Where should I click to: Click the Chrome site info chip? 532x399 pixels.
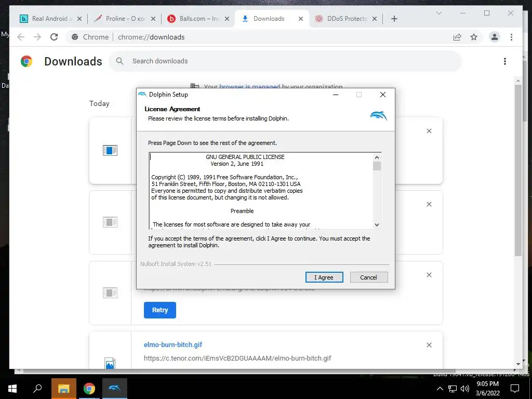[90, 37]
